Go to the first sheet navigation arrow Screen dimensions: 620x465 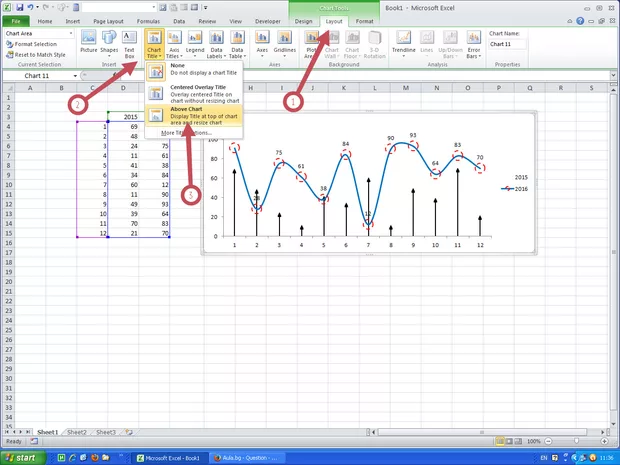click(x=7, y=432)
